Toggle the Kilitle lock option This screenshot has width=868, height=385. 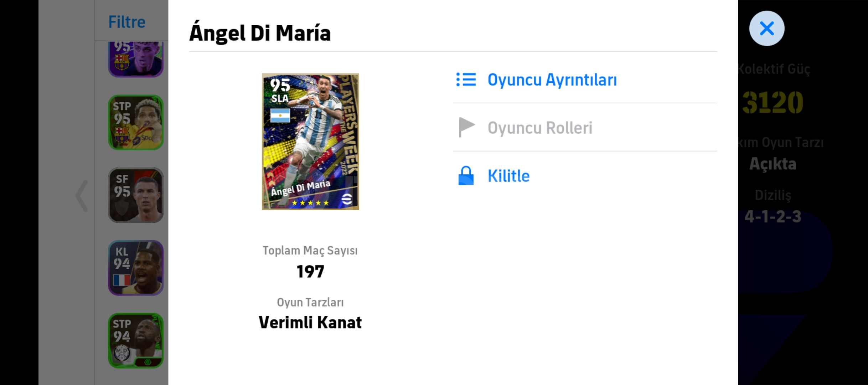pyautogui.click(x=585, y=176)
